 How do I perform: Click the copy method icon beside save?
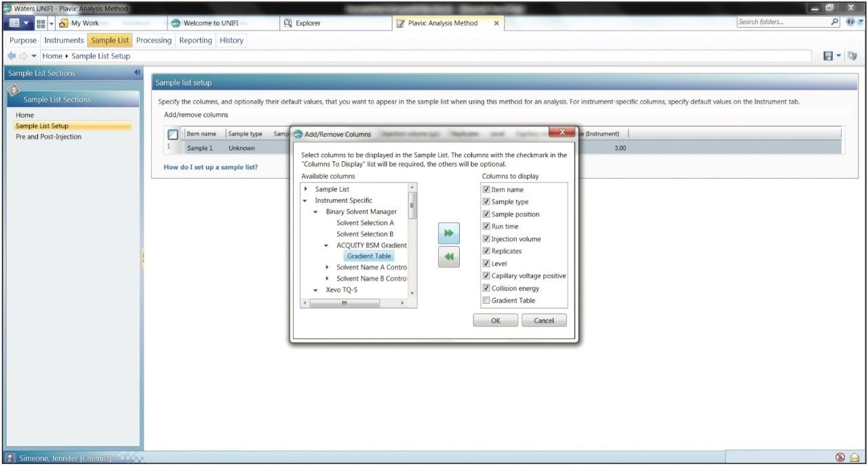[852, 56]
